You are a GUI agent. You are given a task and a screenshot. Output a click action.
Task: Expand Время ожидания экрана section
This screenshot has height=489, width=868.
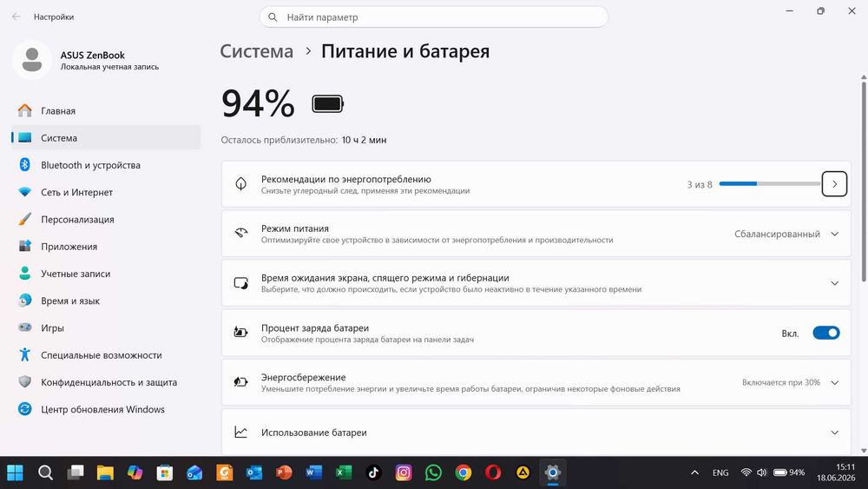[834, 283]
